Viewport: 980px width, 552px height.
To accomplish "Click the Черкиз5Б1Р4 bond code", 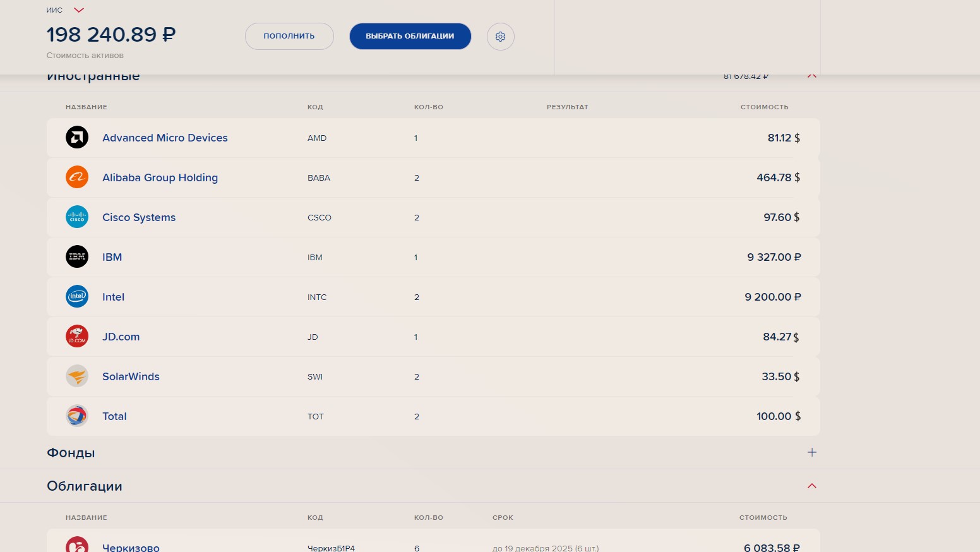I will pyautogui.click(x=331, y=548).
